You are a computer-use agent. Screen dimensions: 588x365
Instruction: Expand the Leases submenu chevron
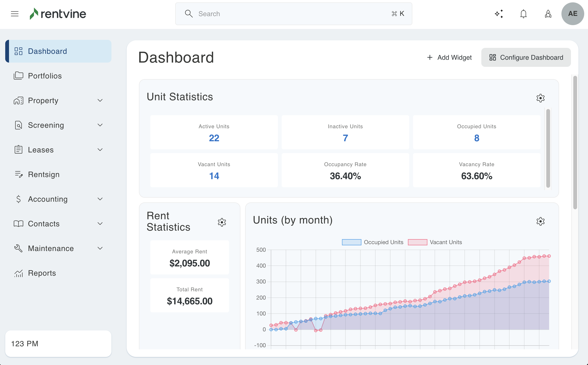[100, 150]
